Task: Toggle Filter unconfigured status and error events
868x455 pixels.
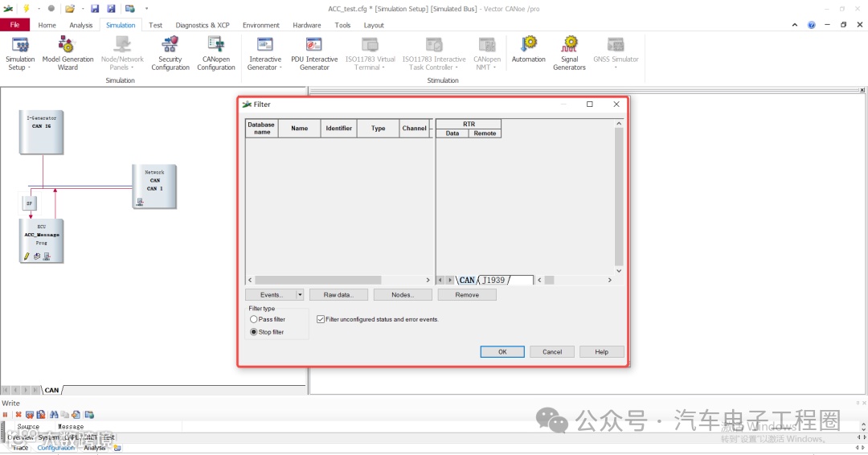Action: pos(321,319)
